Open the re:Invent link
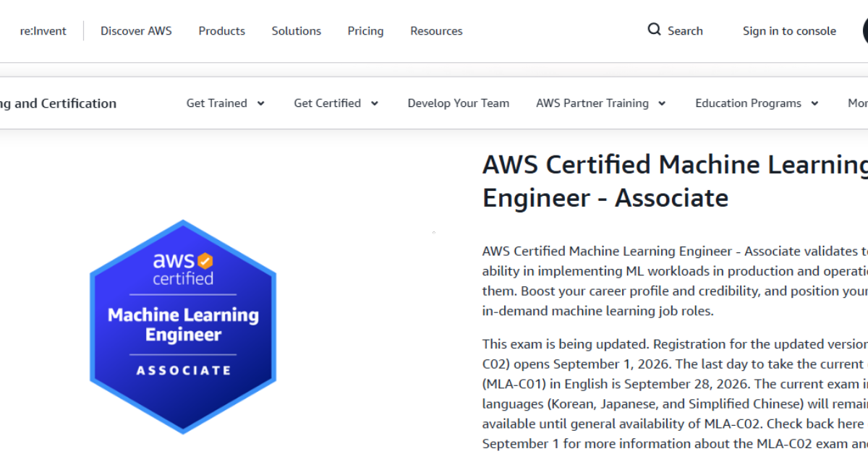Image resolution: width=868 pixels, height=454 pixels. click(x=43, y=31)
